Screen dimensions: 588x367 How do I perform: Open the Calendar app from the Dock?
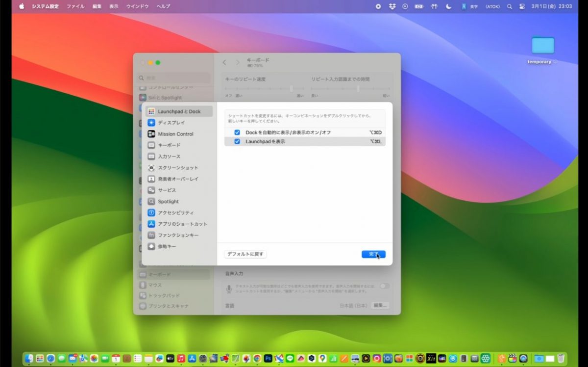click(116, 359)
